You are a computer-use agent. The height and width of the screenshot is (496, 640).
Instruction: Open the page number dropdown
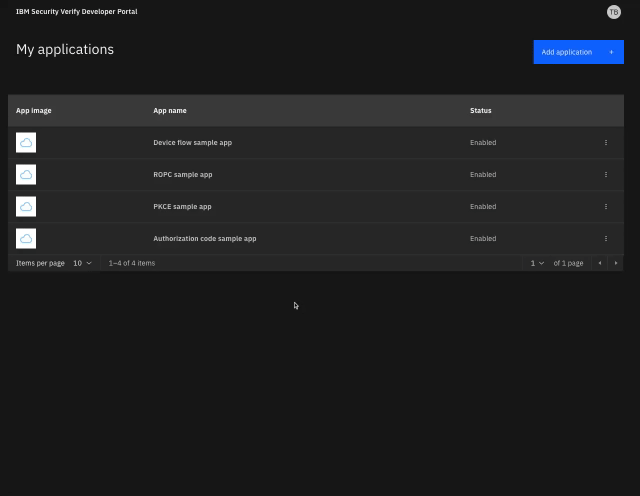click(537, 263)
